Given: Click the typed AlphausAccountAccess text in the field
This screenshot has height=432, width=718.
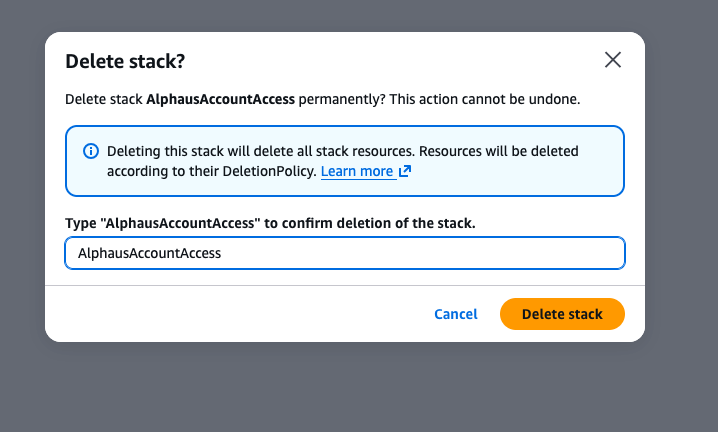Looking at the screenshot, I should (149, 253).
